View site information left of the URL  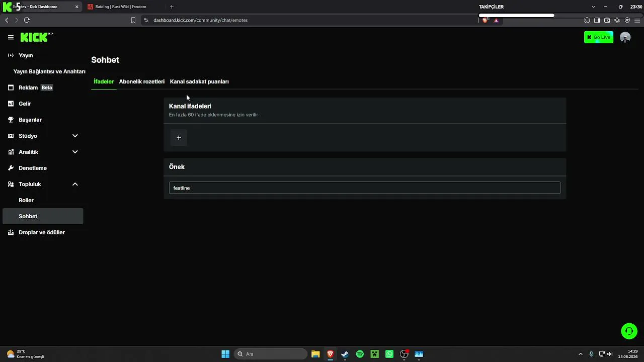click(146, 20)
